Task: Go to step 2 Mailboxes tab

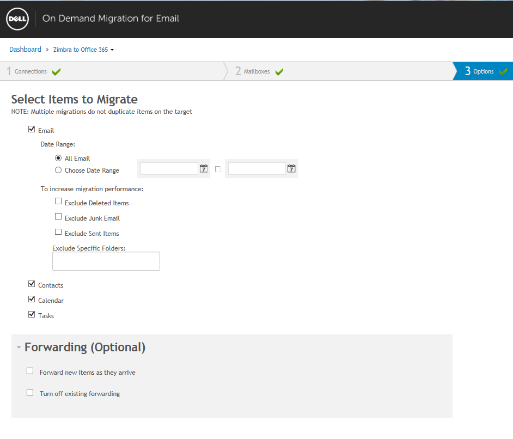Action: [x=339, y=71]
